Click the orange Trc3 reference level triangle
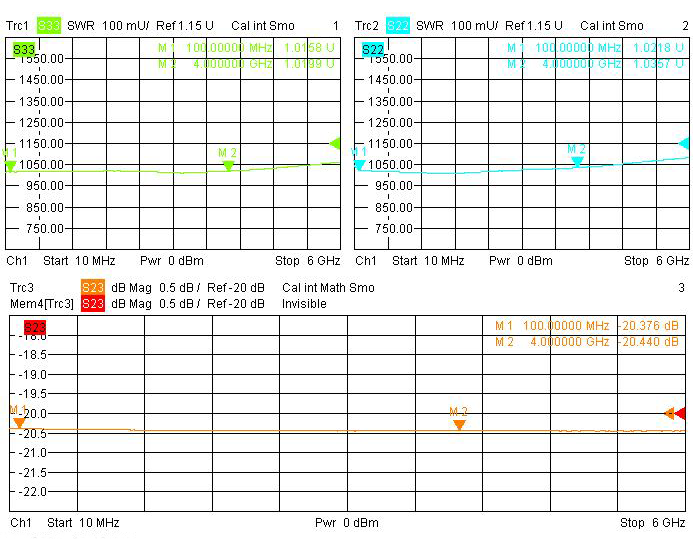Screen dimensions: 693x539 (669, 413)
